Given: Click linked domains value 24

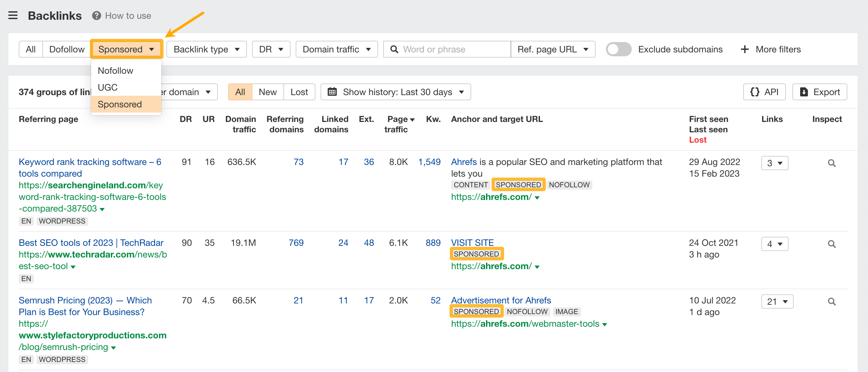Looking at the screenshot, I should (x=343, y=243).
